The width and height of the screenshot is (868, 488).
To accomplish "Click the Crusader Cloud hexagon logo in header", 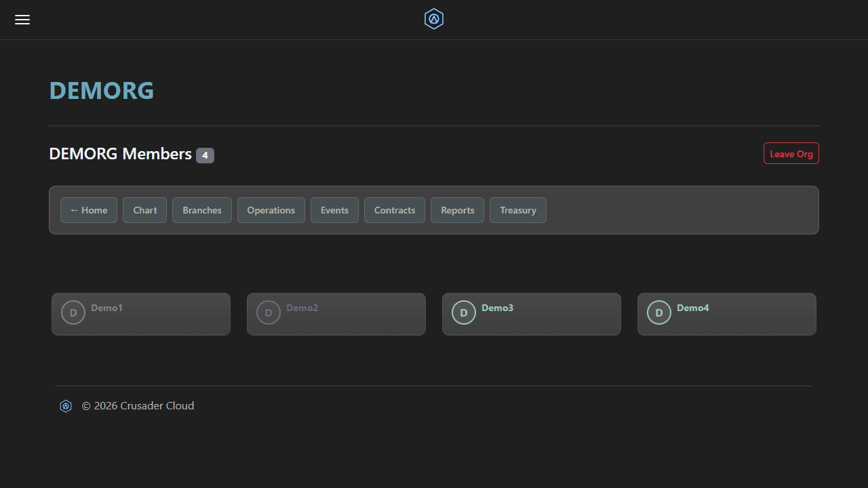I will (434, 19).
